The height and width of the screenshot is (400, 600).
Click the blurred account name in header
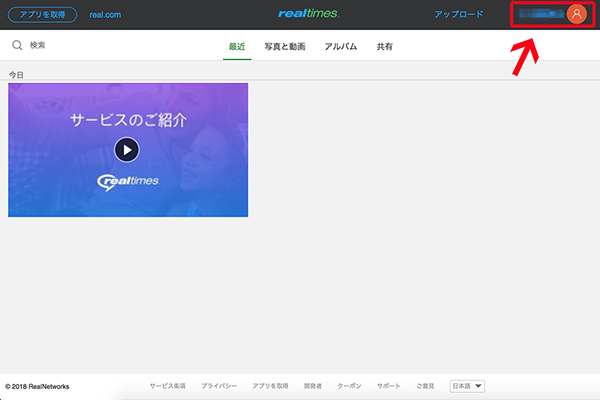click(x=541, y=14)
